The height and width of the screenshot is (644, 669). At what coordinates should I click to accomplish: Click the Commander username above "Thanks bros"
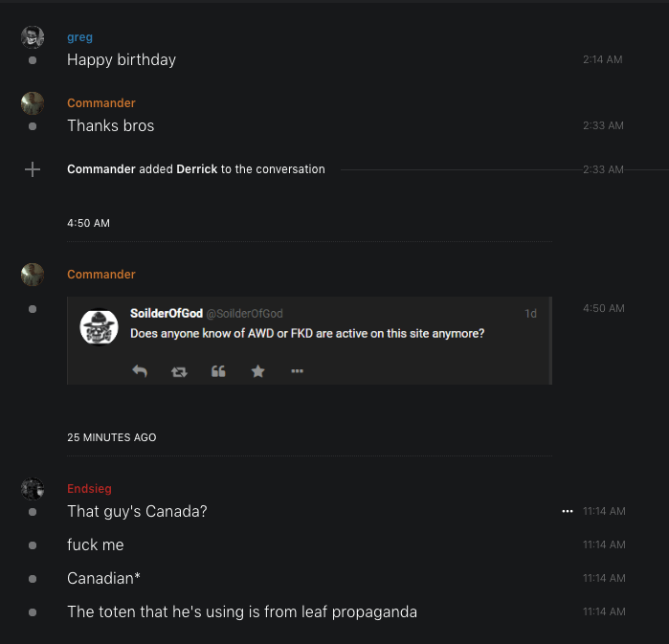(x=101, y=103)
